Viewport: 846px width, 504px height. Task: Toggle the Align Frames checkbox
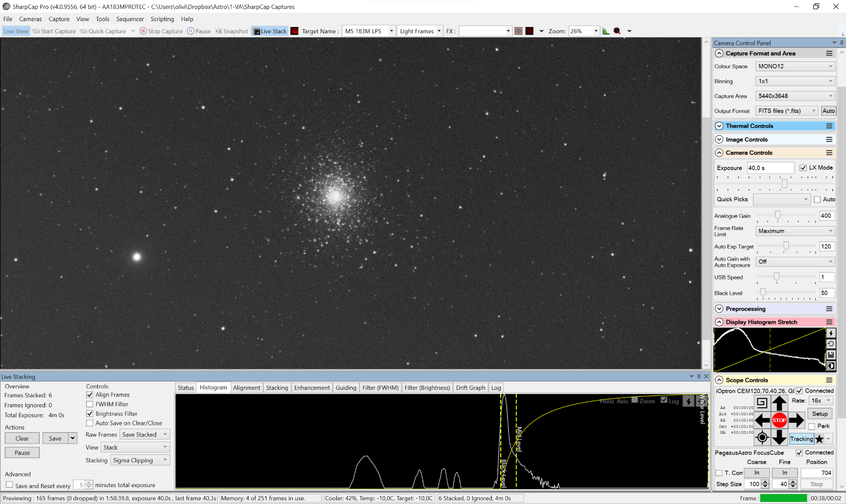click(x=90, y=395)
